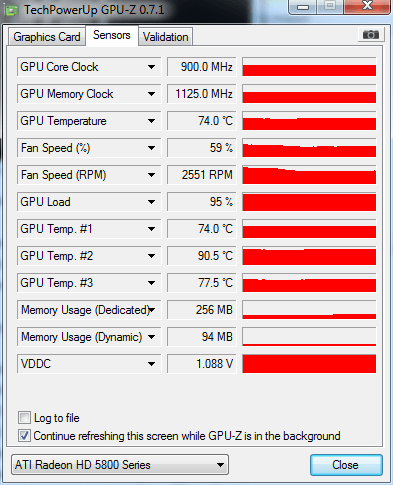The width and height of the screenshot is (393, 485).
Task: Click the Fan Speed (%) history graph
Action: point(309,148)
